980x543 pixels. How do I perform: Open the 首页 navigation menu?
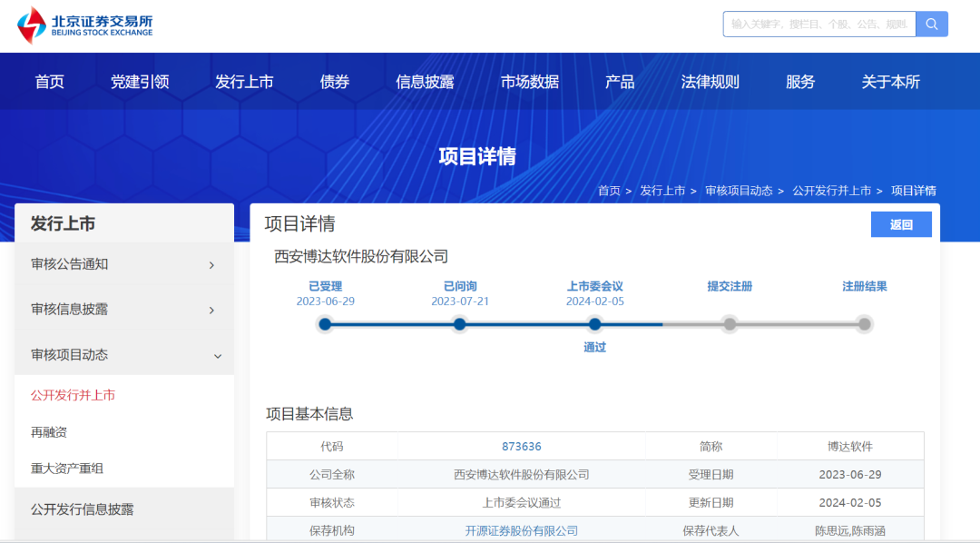coord(49,82)
